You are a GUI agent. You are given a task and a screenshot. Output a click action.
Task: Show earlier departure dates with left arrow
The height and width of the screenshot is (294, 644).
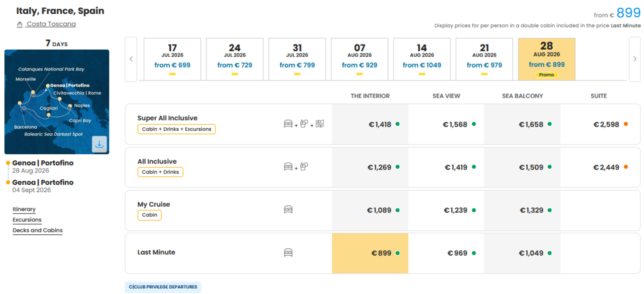(131, 59)
